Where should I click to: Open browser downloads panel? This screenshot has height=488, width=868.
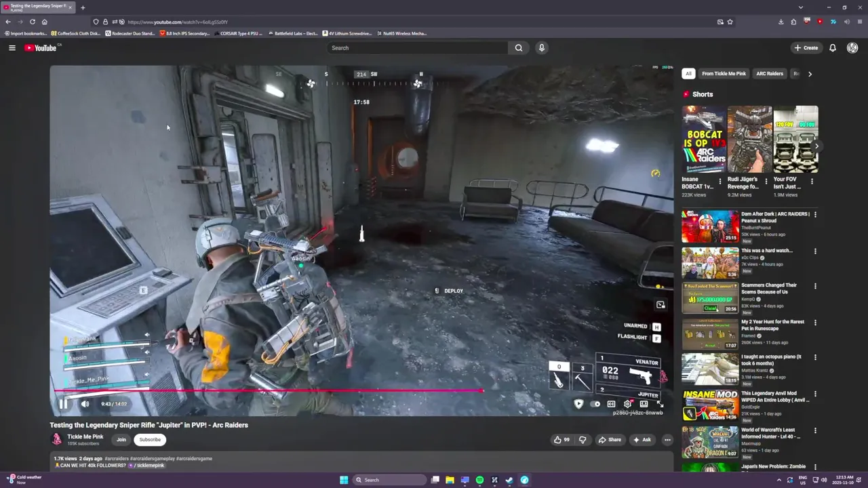coord(781,22)
